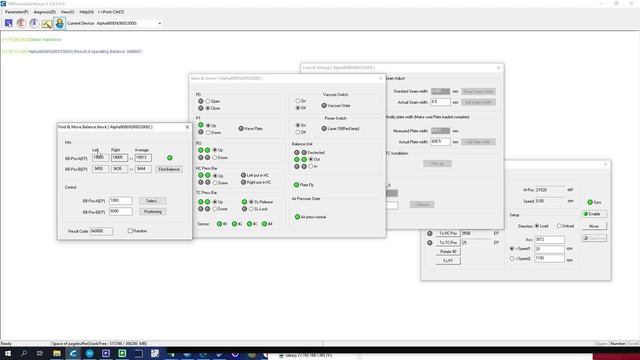Open the Windows Start menu
Image resolution: width=640 pixels, height=360 pixels.
click(8, 353)
